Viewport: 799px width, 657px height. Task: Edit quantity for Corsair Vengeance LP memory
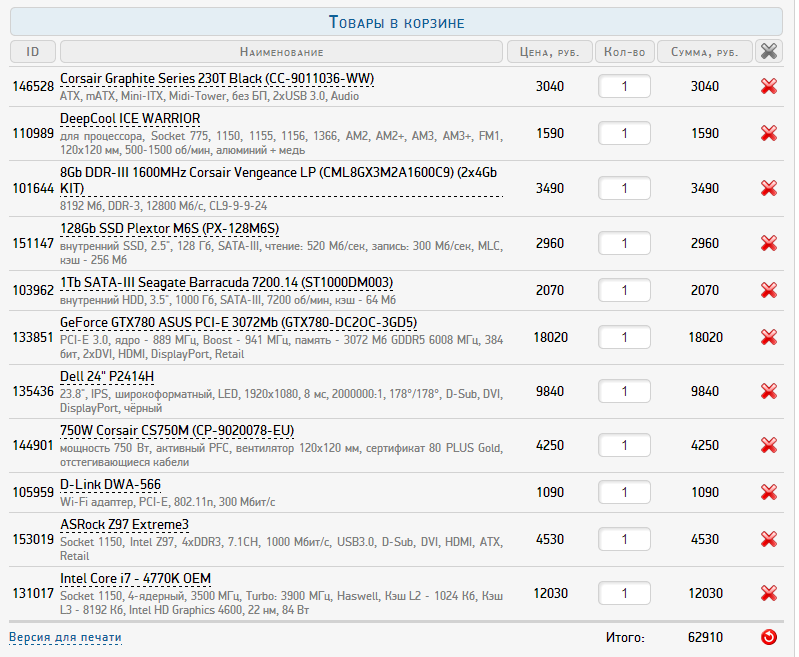(x=624, y=188)
